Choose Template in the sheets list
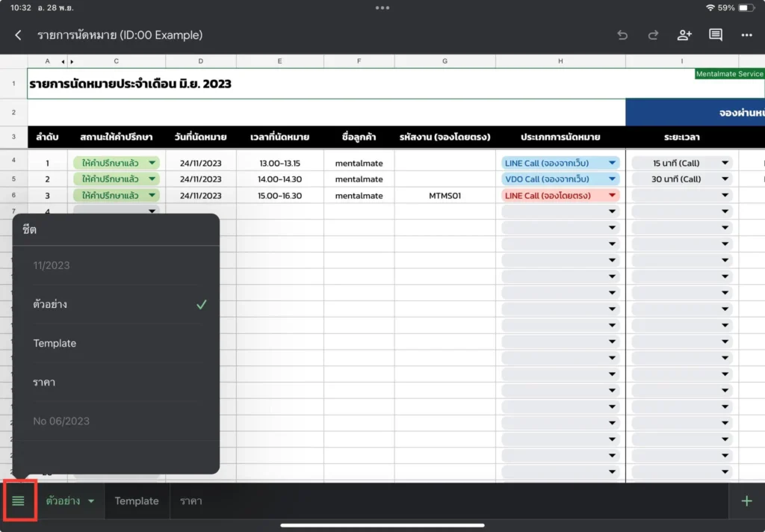This screenshot has width=765, height=532. point(116,343)
